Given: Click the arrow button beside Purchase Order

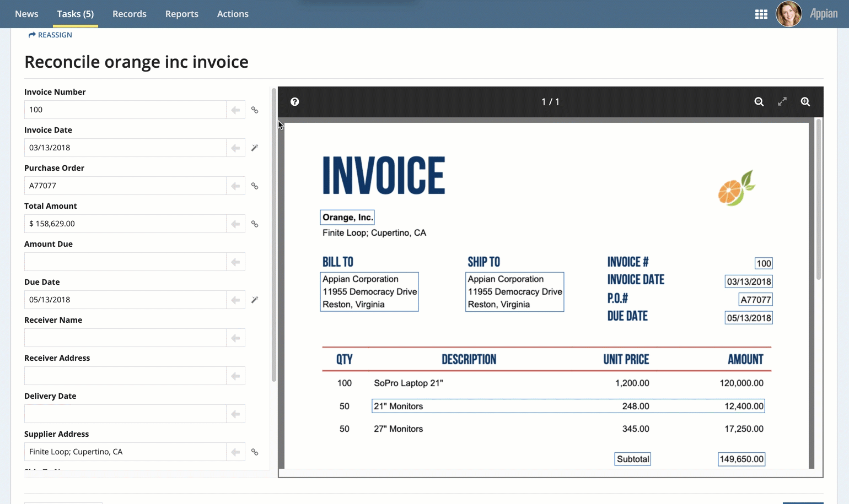Looking at the screenshot, I should 235,186.
